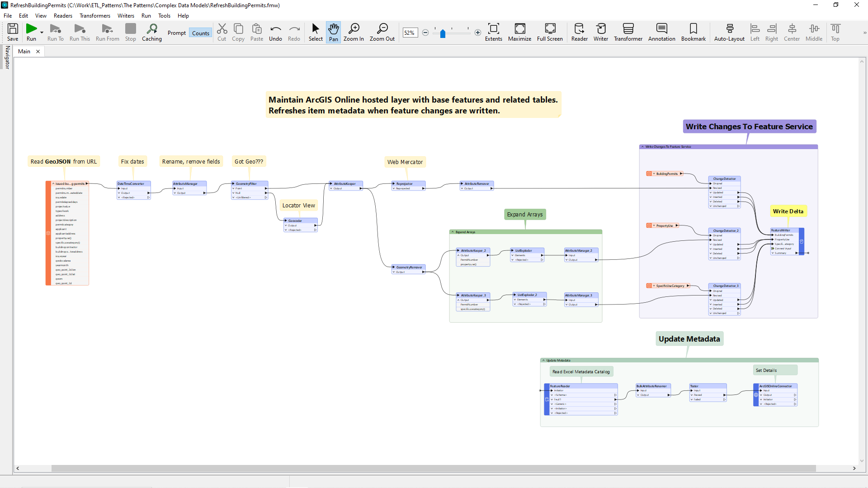This screenshot has width=868, height=488.
Task: Add a new Reader
Action: (579, 32)
